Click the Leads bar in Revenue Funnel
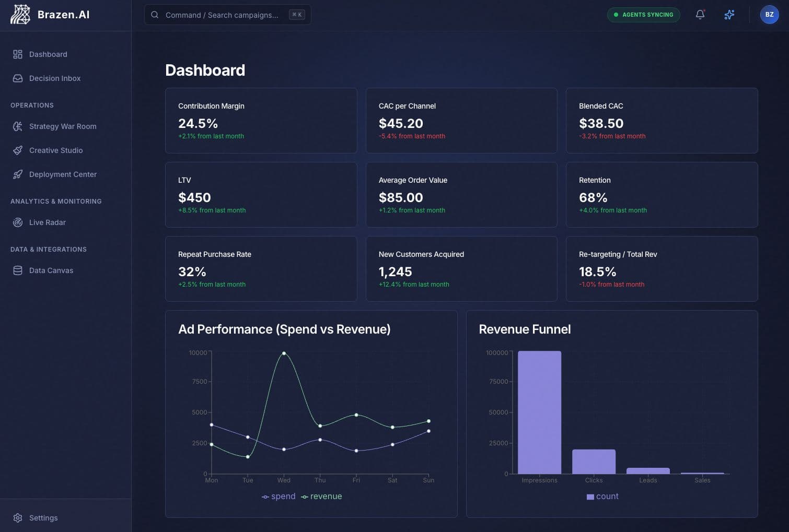This screenshot has width=789, height=532. (x=648, y=471)
